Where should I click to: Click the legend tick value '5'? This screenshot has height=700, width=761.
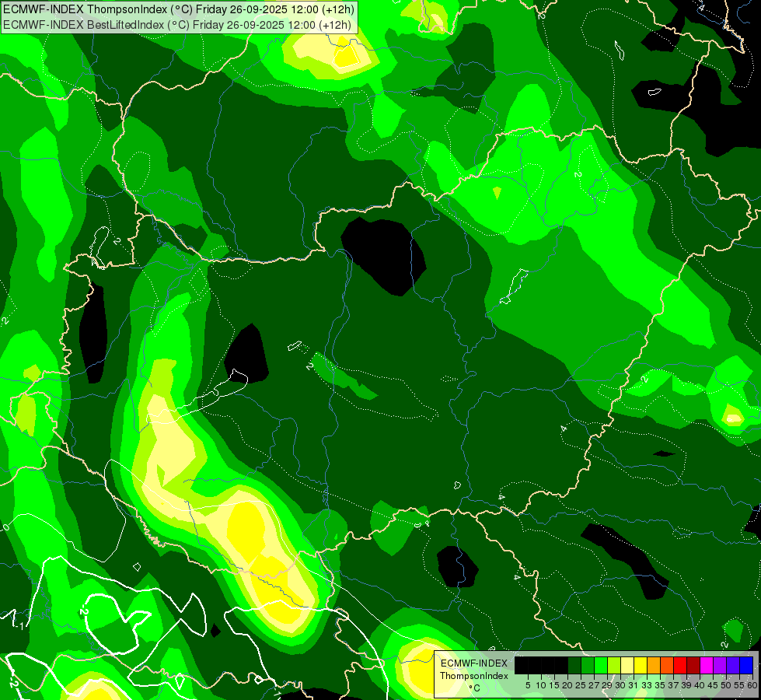coord(528,685)
